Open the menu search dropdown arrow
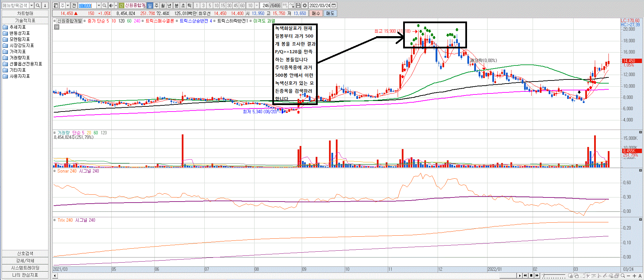Image resolution: width=644 pixels, height=280 pixels. [x=31, y=5]
